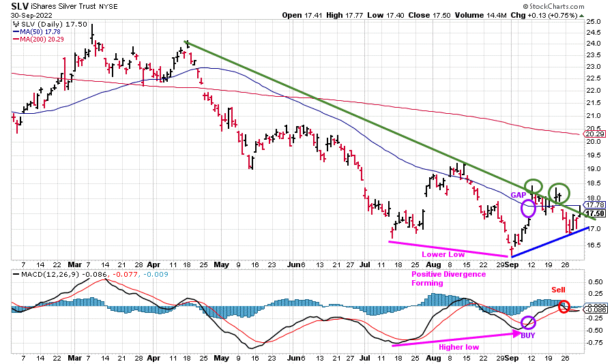The height and width of the screenshot is (364, 614).
Task: Click the 19.0 price axis label
Action: click(594, 169)
